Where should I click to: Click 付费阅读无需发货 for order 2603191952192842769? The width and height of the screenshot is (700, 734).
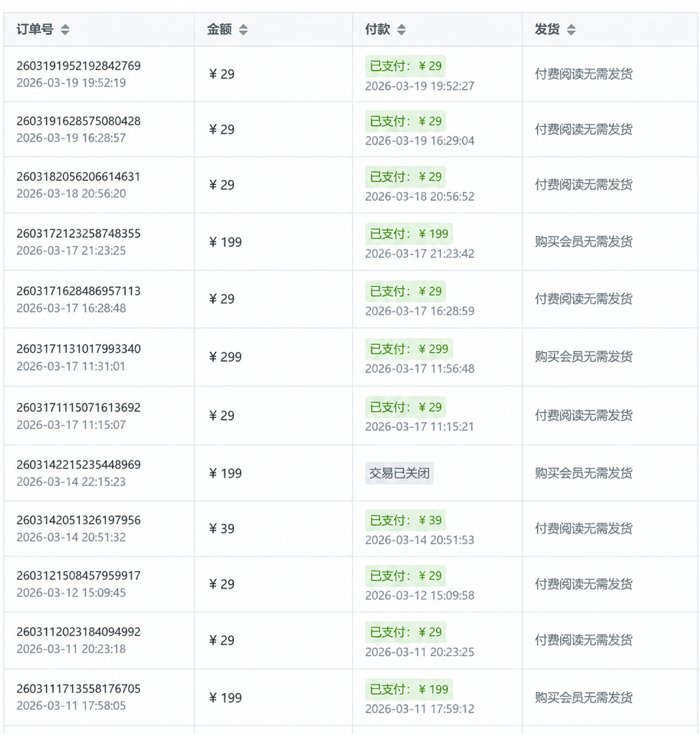tap(584, 74)
